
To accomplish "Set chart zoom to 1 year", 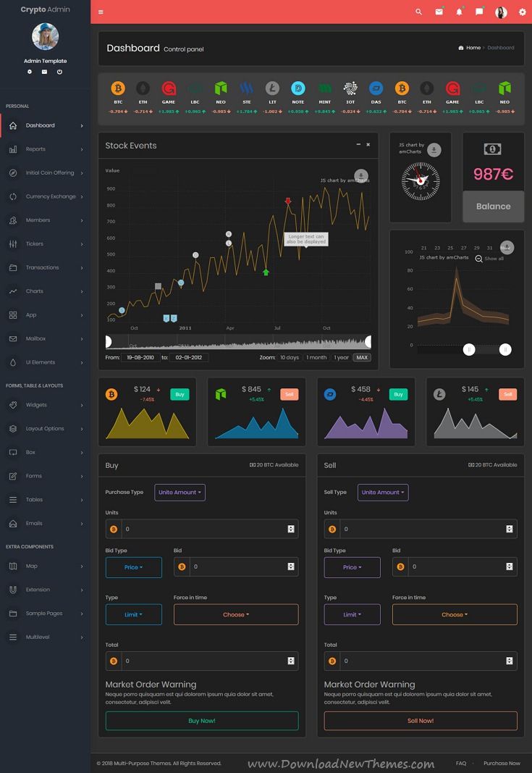I will tap(342, 357).
